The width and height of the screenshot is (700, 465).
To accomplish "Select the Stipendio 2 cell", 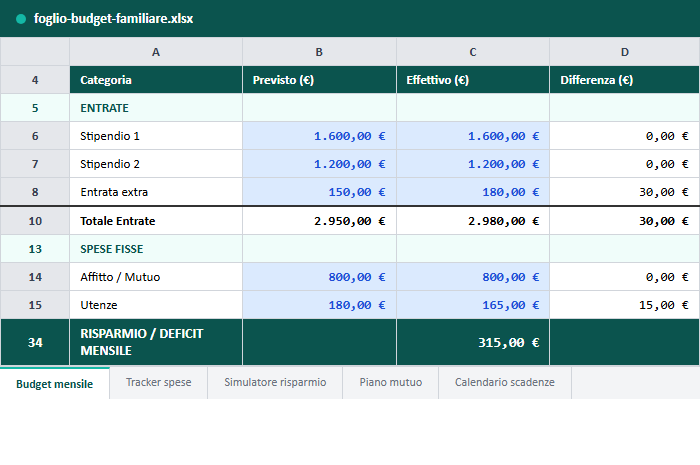I will click(x=156, y=164).
